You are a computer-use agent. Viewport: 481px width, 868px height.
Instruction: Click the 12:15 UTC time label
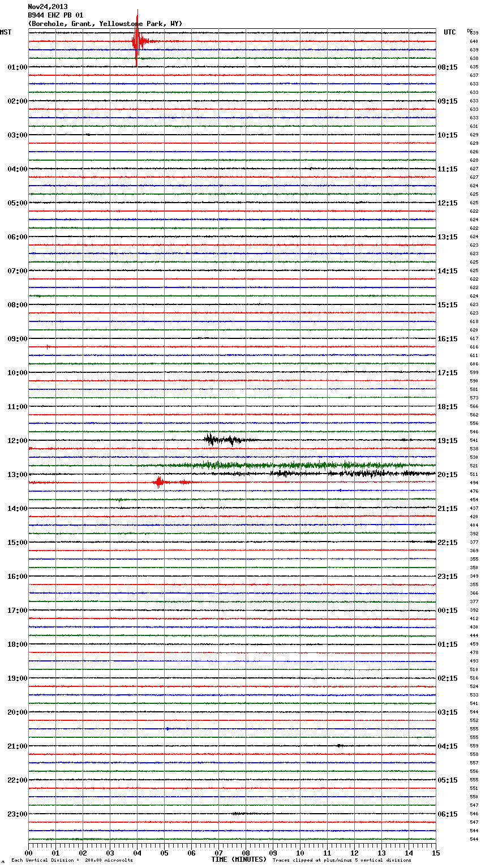point(448,203)
